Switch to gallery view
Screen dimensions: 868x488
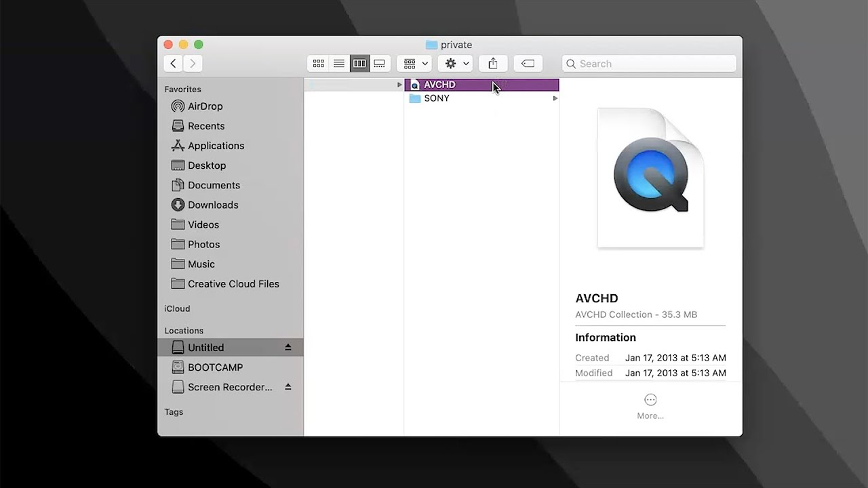tap(380, 63)
